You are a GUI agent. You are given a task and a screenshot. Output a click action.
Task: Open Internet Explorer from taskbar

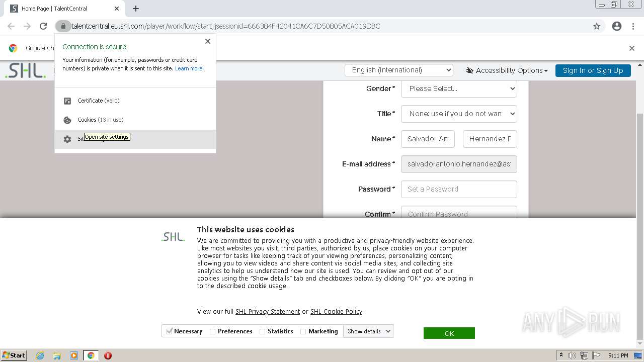pos(40,355)
